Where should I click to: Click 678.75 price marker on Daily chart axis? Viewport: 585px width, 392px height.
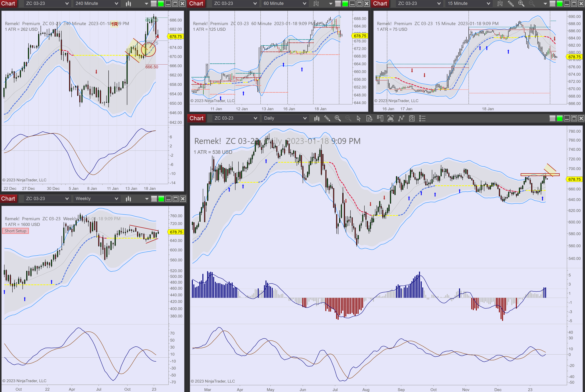(574, 179)
